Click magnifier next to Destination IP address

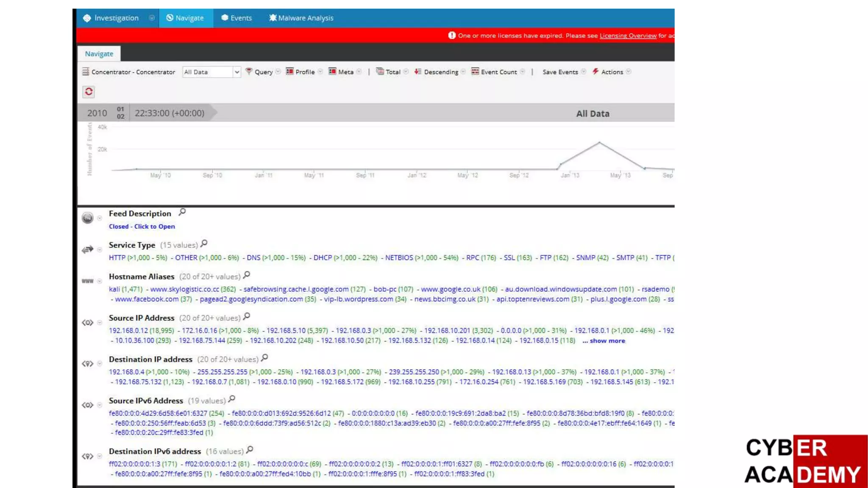(x=264, y=358)
